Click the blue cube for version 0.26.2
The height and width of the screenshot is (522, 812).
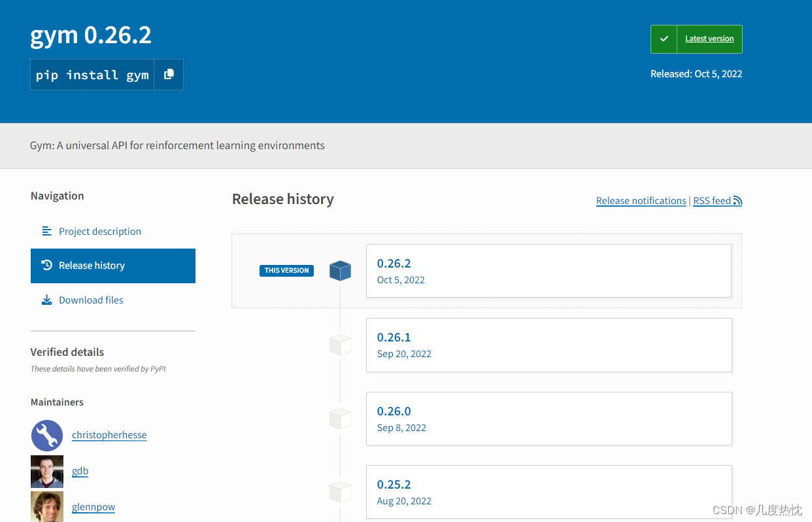click(340, 271)
